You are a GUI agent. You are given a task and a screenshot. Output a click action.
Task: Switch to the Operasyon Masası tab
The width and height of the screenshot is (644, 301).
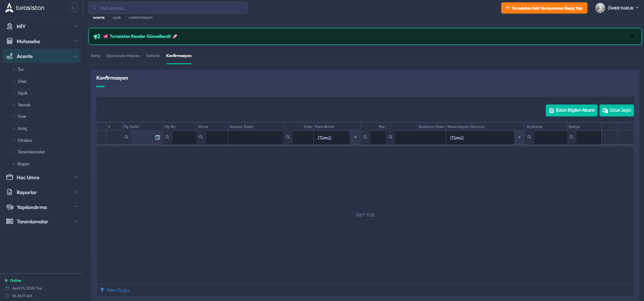point(123,56)
